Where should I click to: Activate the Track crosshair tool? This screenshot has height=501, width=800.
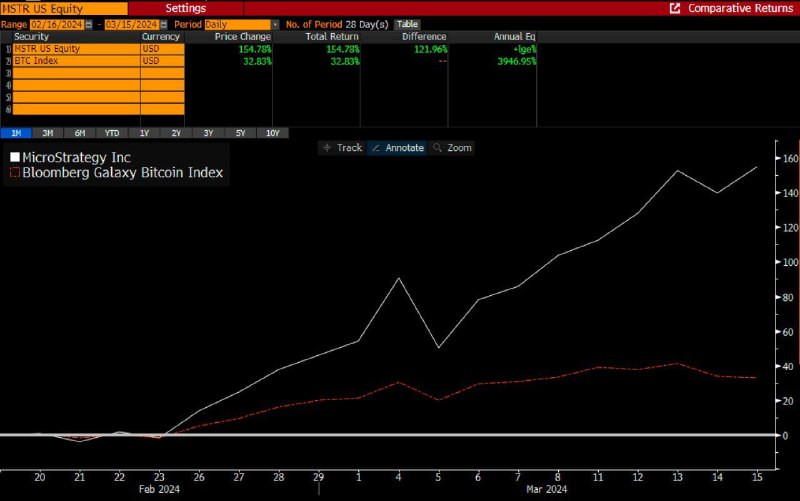click(342, 148)
